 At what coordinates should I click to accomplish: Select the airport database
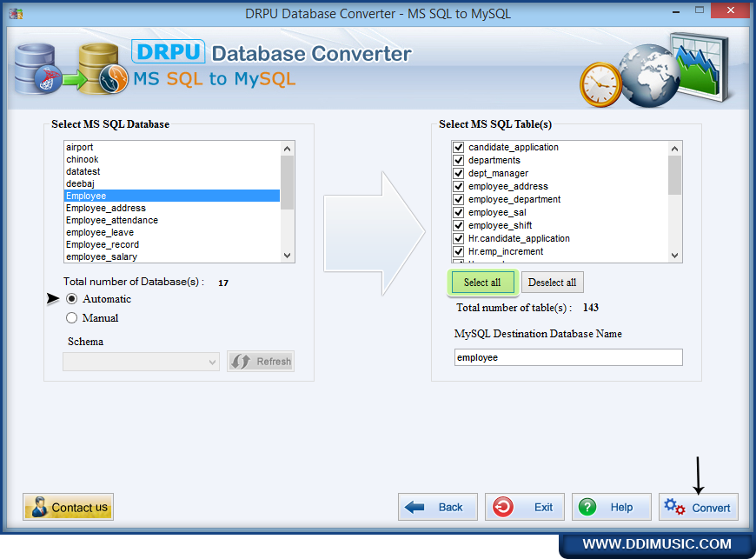tap(172, 147)
